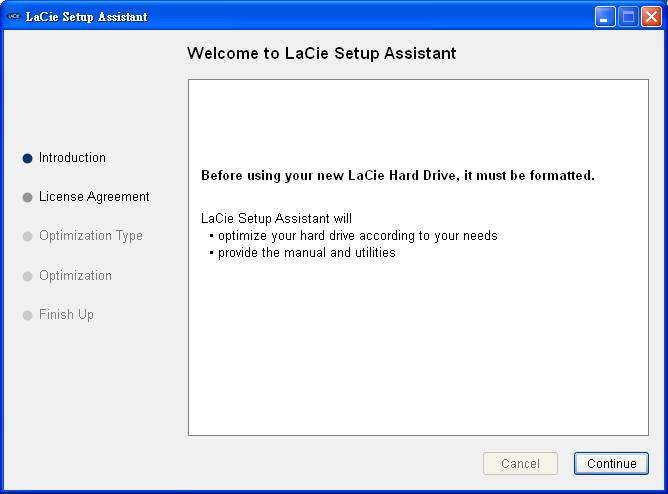The height and width of the screenshot is (494, 668).
Task: Select the Optimization step label
Action: [x=75, y=276]
